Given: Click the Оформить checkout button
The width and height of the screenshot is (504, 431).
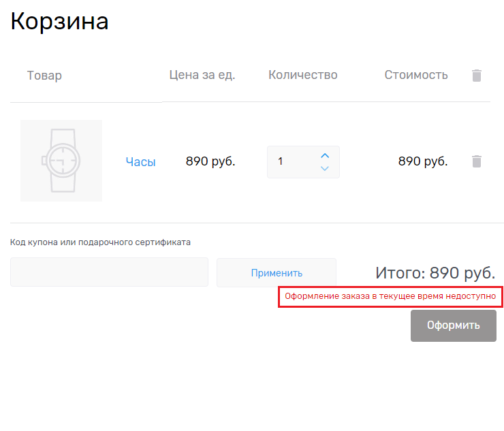Looking at the screenshot, I should tap(453, 325).
